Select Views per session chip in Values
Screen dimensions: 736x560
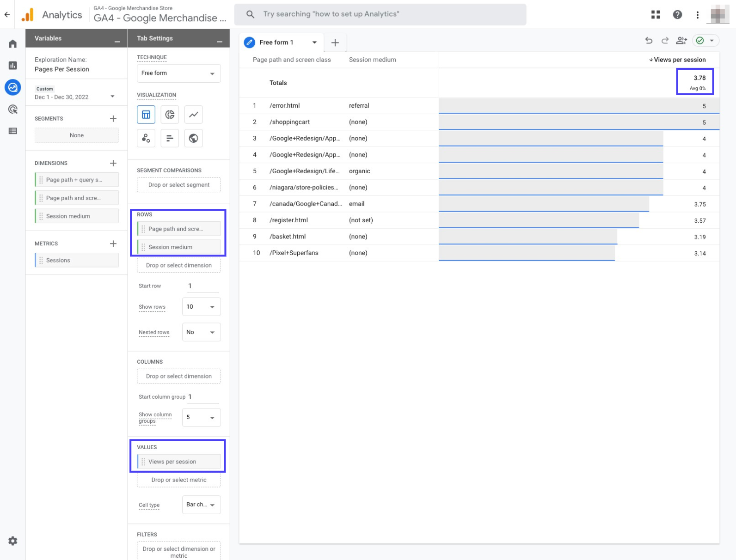(178, 462)
